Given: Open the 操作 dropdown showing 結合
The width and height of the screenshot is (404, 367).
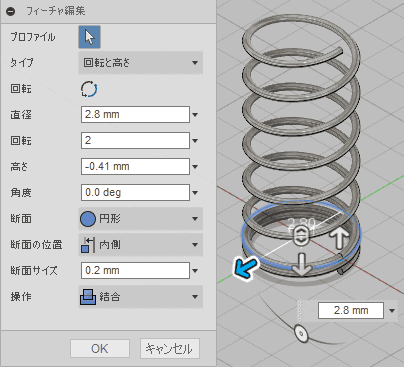Looking at the screenshot, I should pos(140,297).
